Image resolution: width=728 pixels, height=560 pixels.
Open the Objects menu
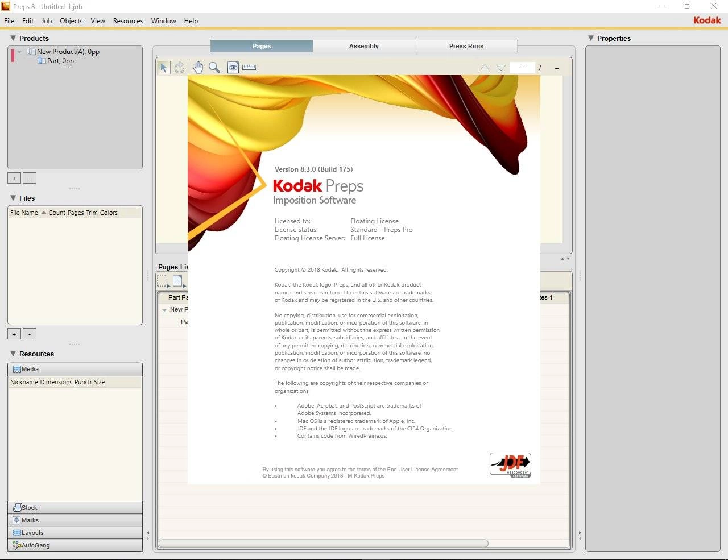[x=71, y=21]
